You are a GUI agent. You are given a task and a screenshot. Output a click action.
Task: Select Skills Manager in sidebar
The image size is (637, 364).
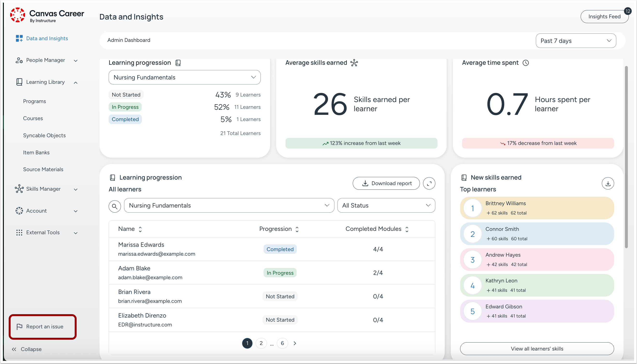point(43,189)
